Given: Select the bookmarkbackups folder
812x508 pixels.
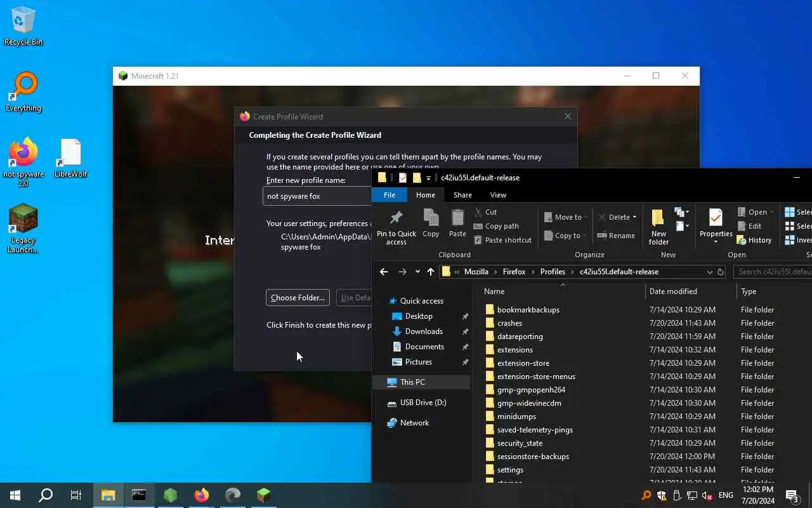Looking at the screenshot, I should (x=528, y=310).
